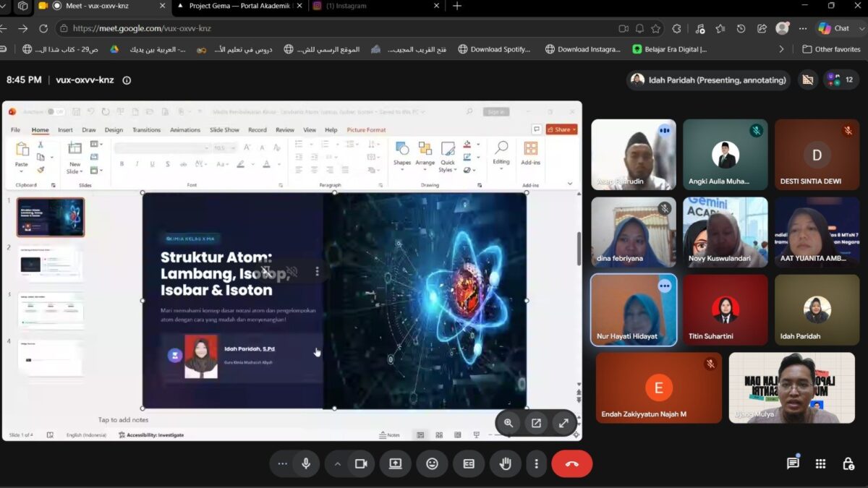Image resolution: width=868 pixels, height=488 pixels.
Task: Click the font size dropdown showing 10.5
Action: pos(224,147)
